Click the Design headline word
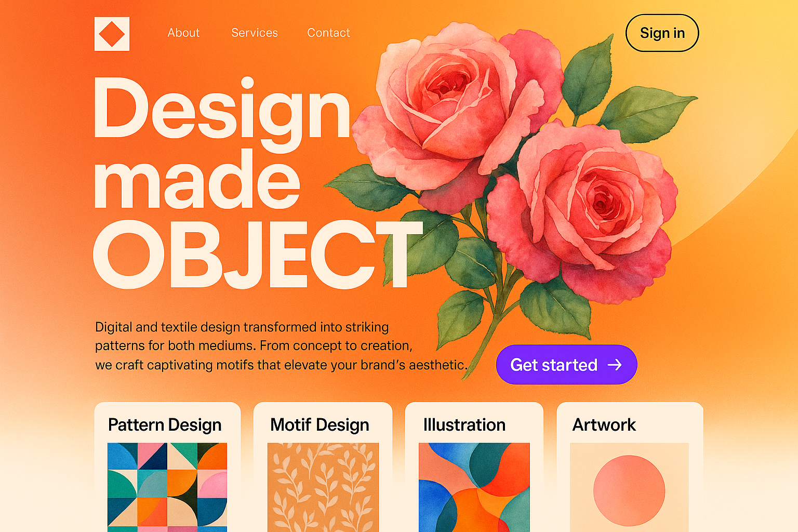This screenshot has height=532, width=798. [x=222, y=110]
